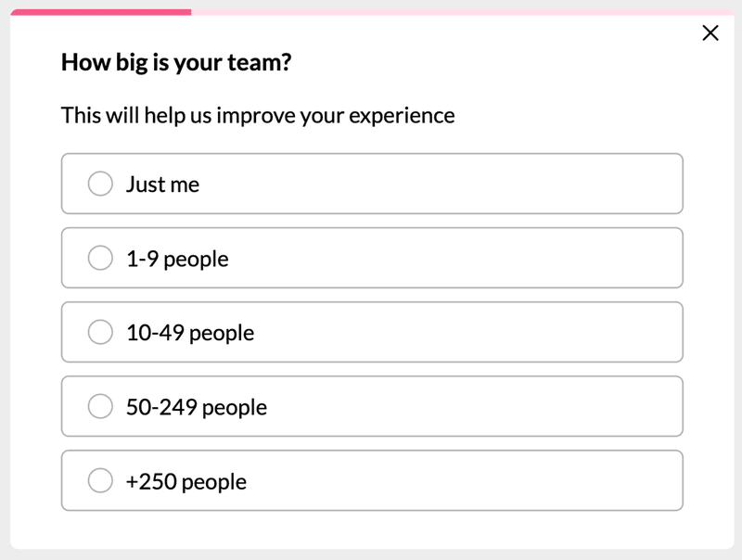Click the '+250 people' answer card
Screen dimensions: 742x560
(x=371, y=480)
